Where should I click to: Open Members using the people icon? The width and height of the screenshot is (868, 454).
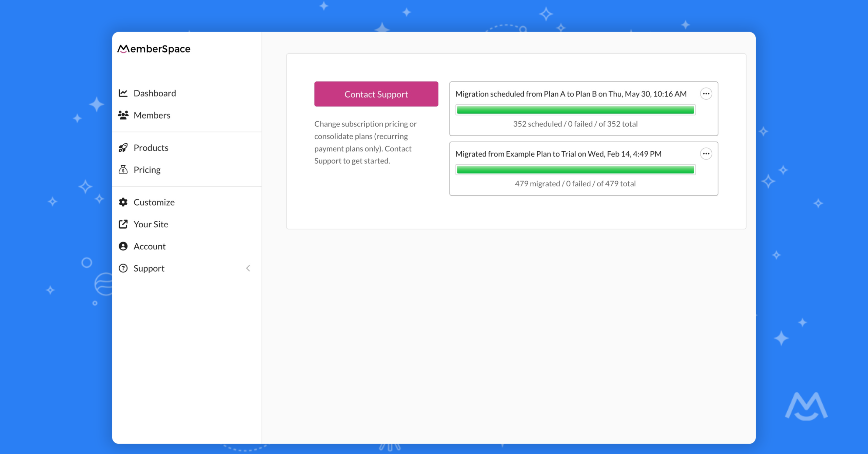(x=123, y=115)
